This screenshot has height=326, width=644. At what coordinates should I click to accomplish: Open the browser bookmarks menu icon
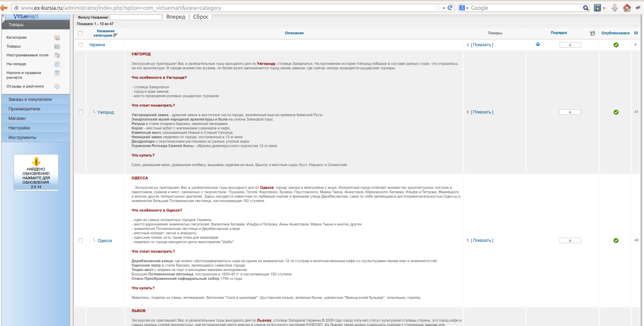coord(597,8)
